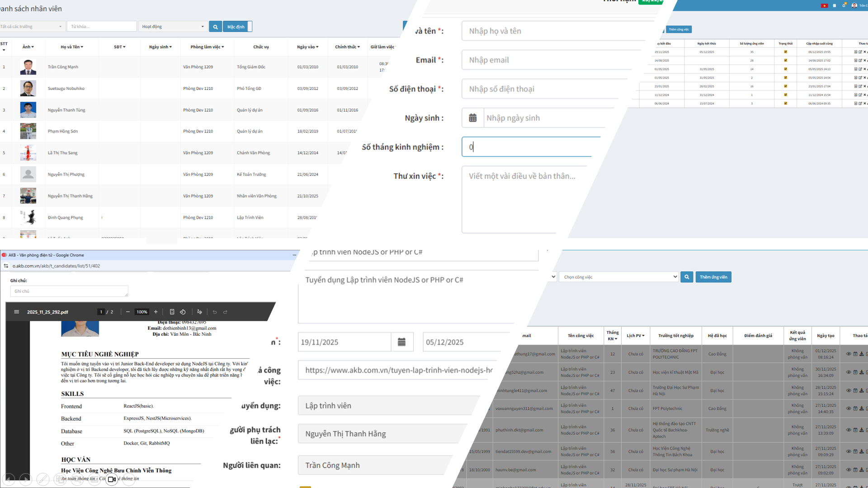Toggle status checkbox for 19/11/2025 job row

click(x=785, y=52)
